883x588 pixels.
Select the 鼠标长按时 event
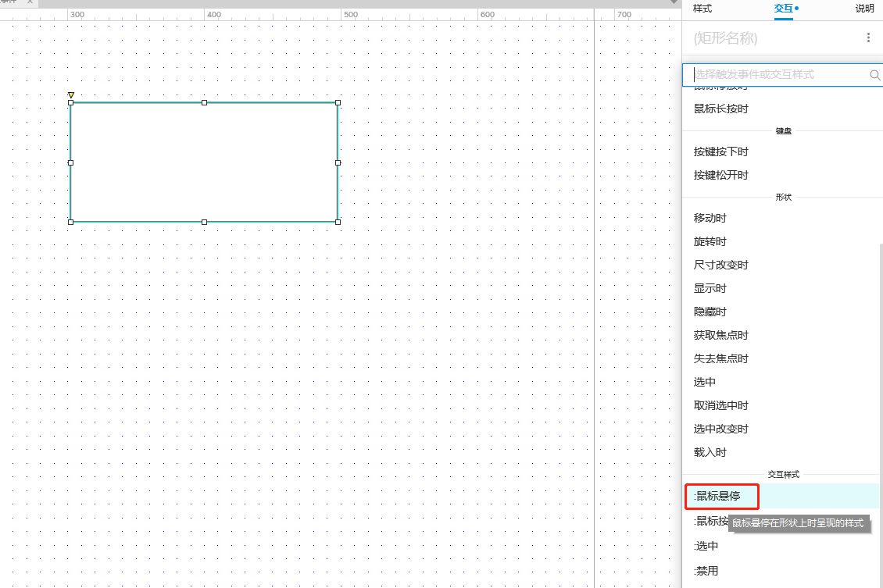(720, 109)
